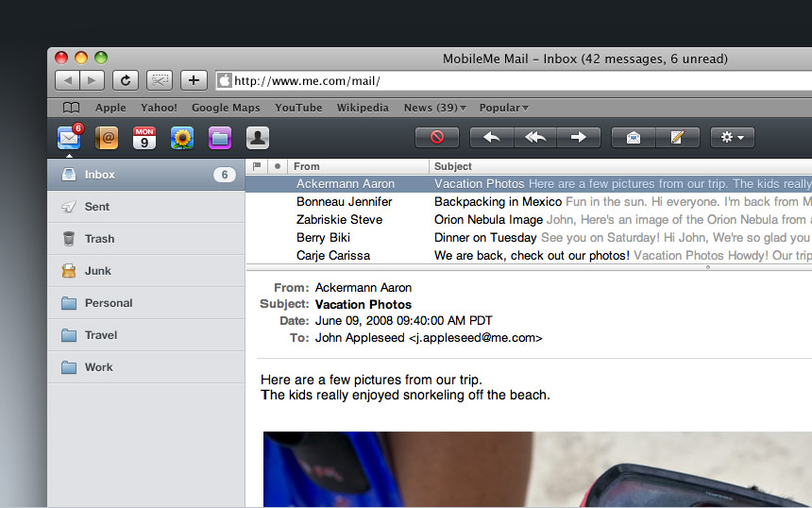Image resolution: width=812 pixels, height=508 pixels.
Task: Click the red Delete message button
Action: [437, 137]
